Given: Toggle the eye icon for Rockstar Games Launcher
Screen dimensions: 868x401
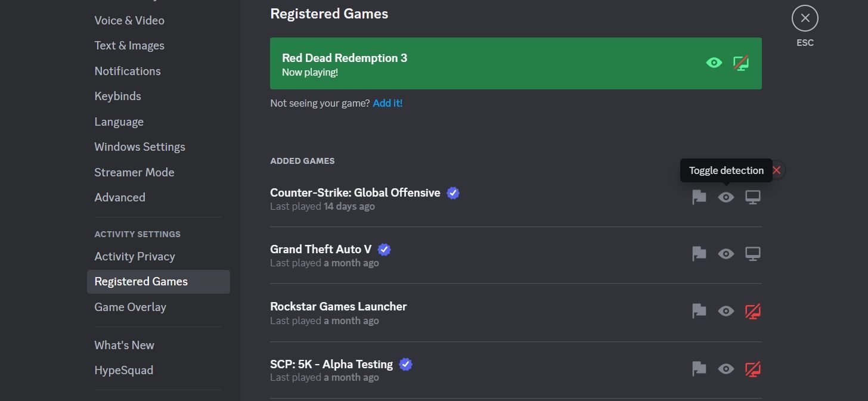Looking at the screenshot, I should click(x=726, y=311).
